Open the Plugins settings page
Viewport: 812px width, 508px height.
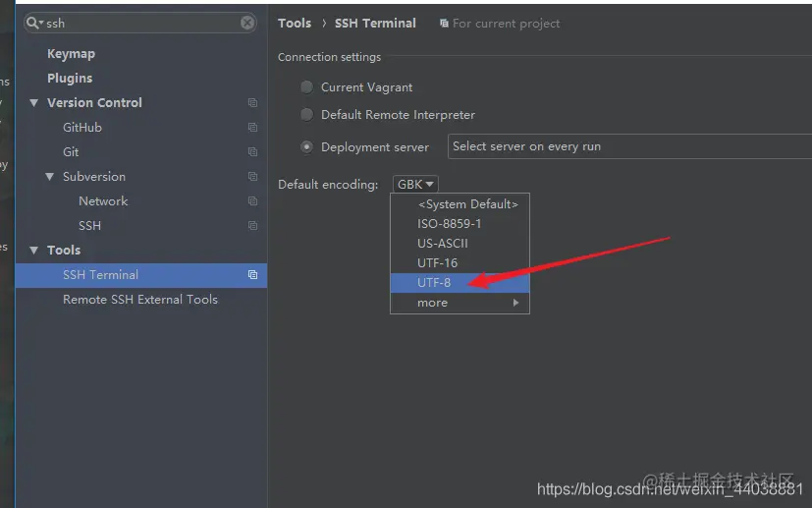(70, 79)
